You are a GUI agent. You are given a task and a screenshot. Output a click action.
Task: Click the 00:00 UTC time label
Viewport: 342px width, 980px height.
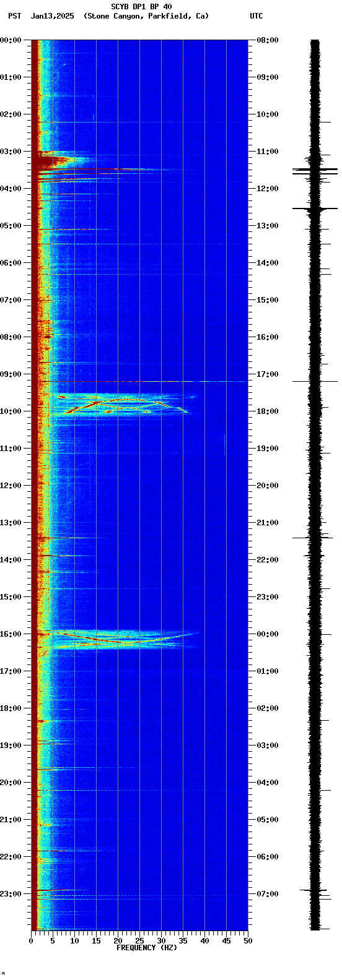[267, 634]
